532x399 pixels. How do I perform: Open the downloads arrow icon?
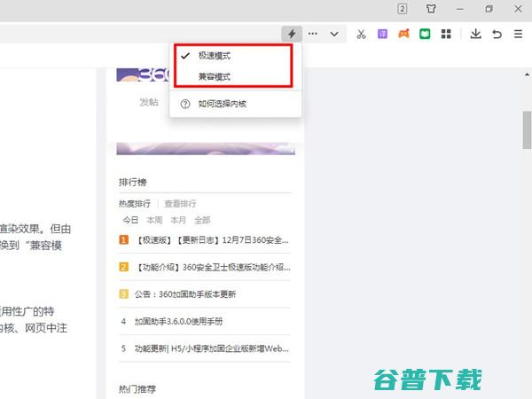[x=475, y=34]
